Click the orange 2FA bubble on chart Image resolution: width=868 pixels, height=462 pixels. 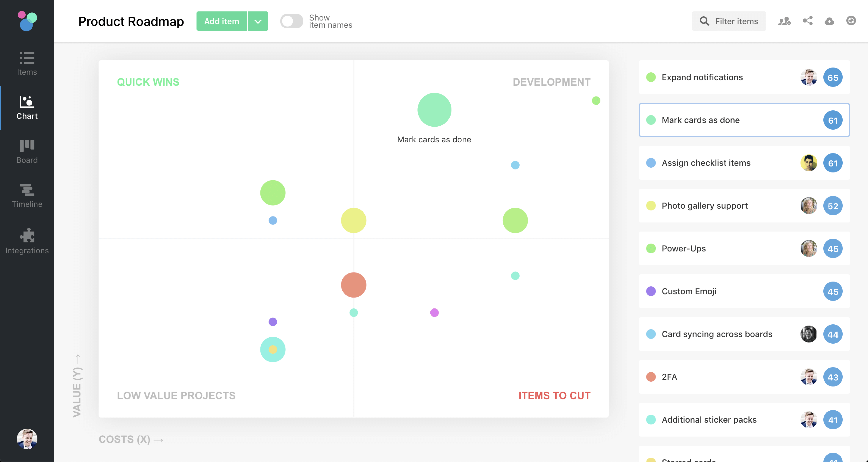(353, 285)
